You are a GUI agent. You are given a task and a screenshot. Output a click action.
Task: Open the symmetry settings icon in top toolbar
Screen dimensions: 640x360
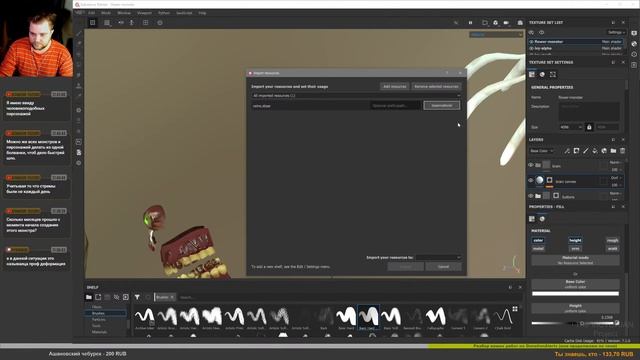[x=121, y=23]
